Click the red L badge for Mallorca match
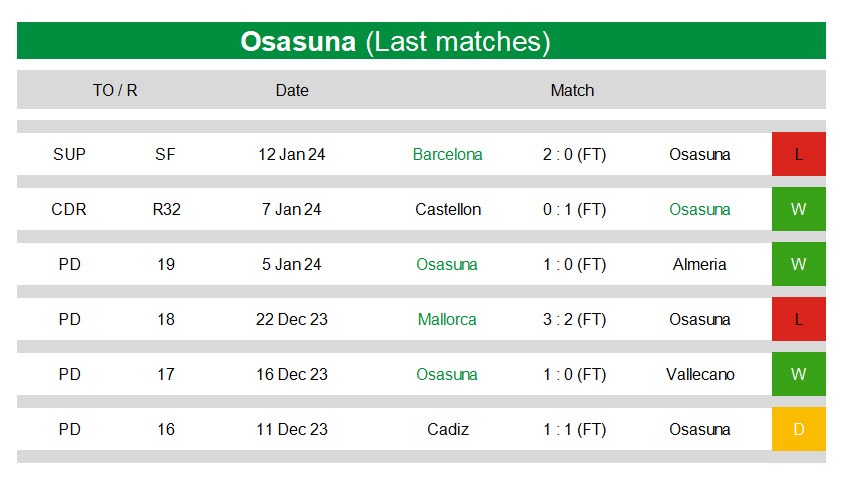This screenshot has width=843, height=485. pyautogui.click(x=798, y=319)
